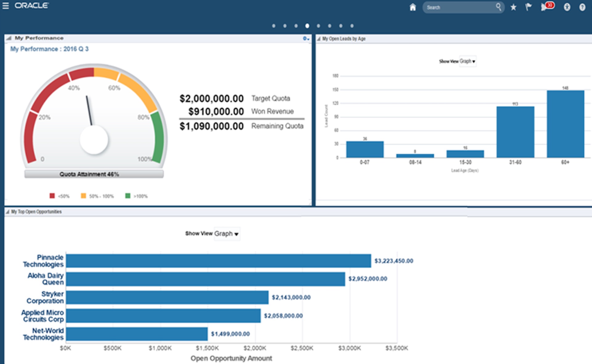The height and width of the screenshot is (364, 592).
Task: Select the sixth page indicator dot
Action: (330, 26)
